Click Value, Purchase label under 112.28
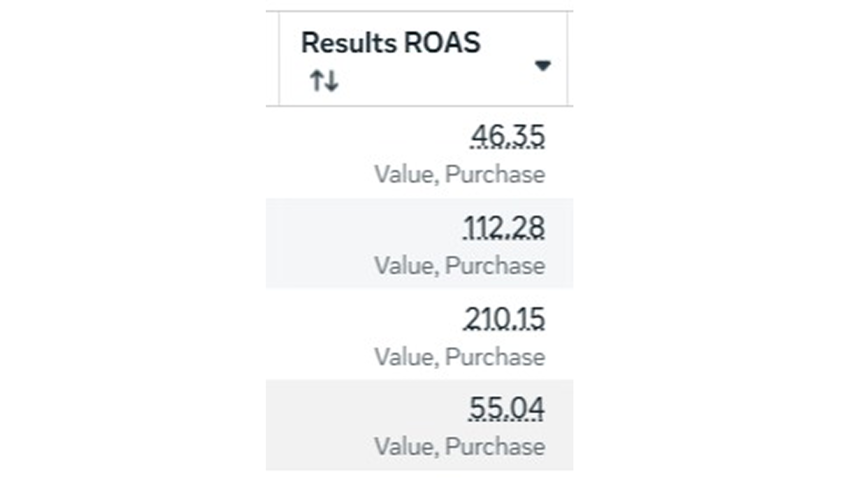Viewport: 868px width, 488px height. (459, 266)
